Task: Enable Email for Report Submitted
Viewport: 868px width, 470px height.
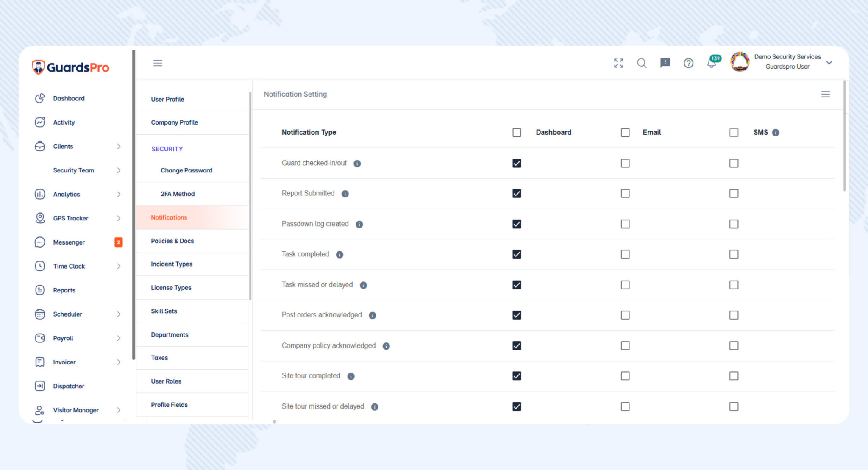Action: 625,193
